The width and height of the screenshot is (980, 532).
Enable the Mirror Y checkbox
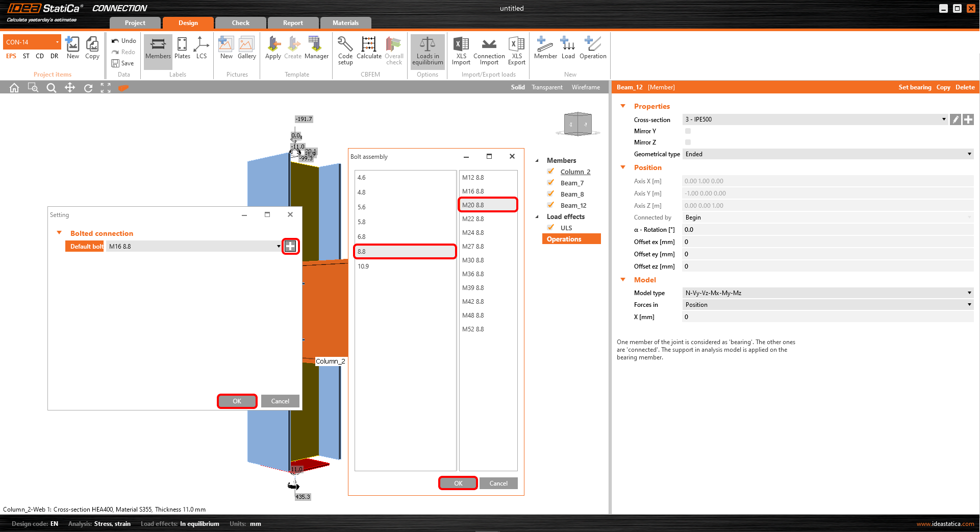[688, 131]
